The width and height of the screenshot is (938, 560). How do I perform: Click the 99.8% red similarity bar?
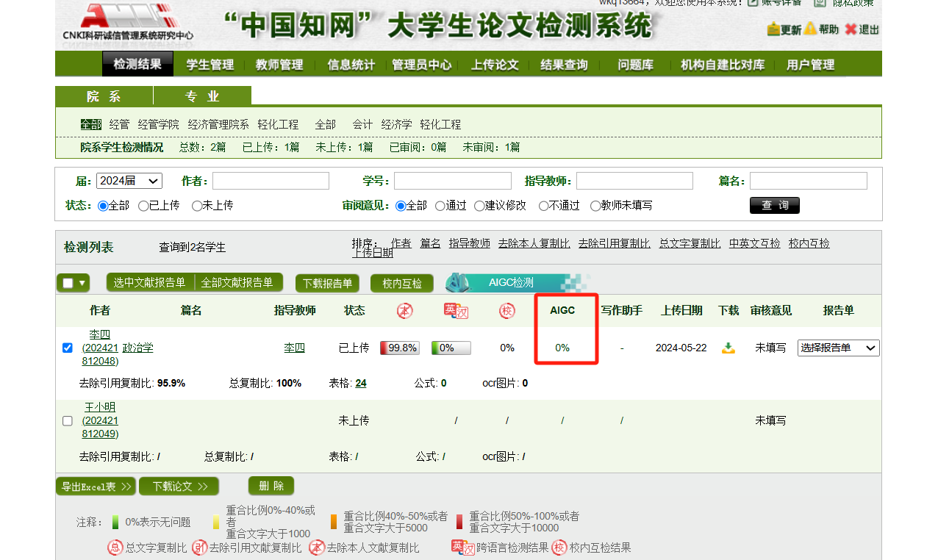[399, 348]
